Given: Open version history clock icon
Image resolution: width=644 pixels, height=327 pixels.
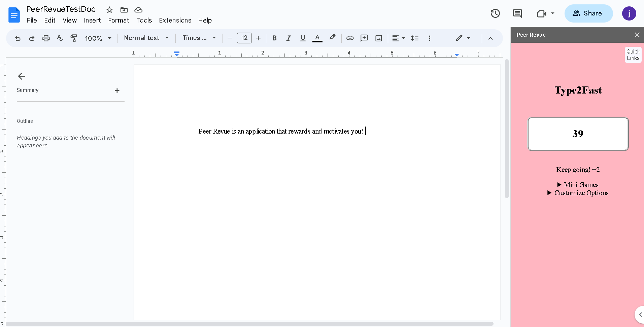Looking at the screenshot, I should coord(495,13).
